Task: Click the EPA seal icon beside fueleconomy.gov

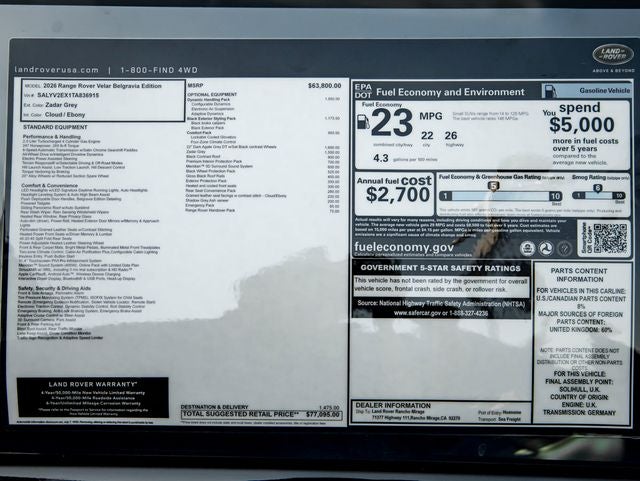Action: click(x=527, y=248)
